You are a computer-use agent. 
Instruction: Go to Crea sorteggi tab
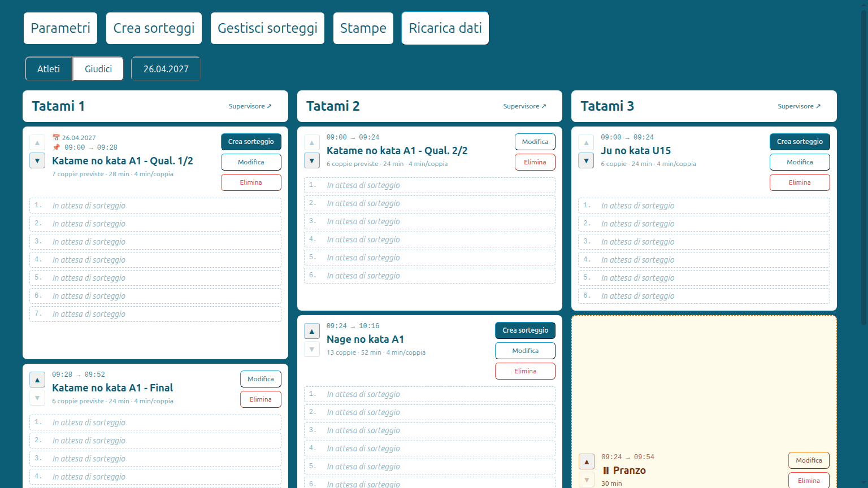(x=154, y=28)
